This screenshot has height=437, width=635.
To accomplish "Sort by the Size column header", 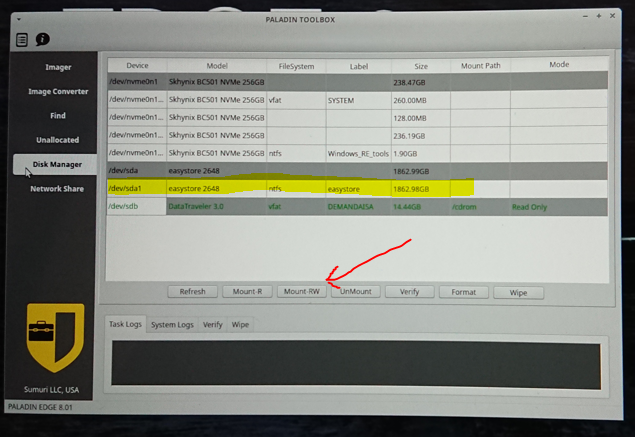I will (x=421, y=66).
